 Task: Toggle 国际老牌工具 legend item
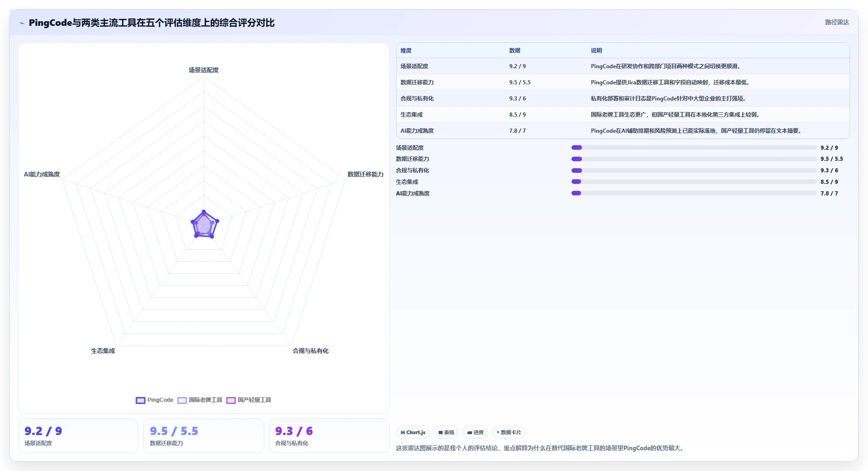200,400
